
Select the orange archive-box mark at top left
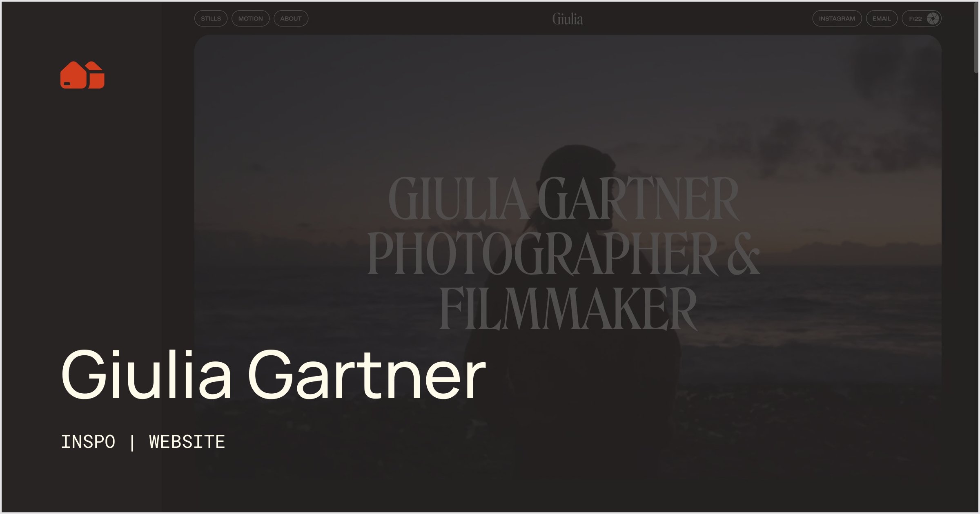coord(83,74)
